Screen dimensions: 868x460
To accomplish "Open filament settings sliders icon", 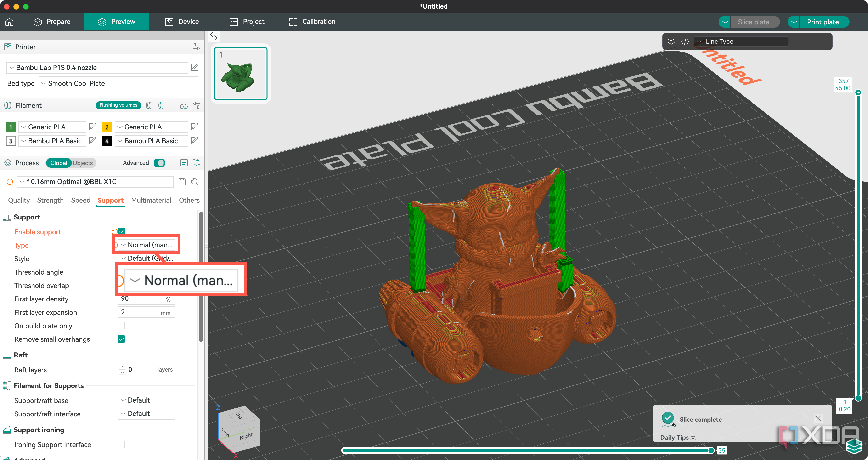I will pos(197,105).
